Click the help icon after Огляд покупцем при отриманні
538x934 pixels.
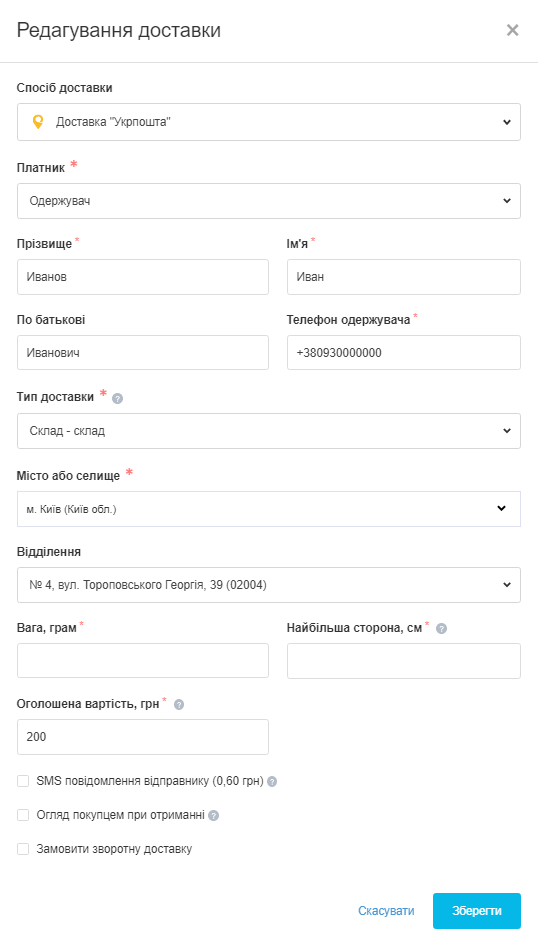213,815
